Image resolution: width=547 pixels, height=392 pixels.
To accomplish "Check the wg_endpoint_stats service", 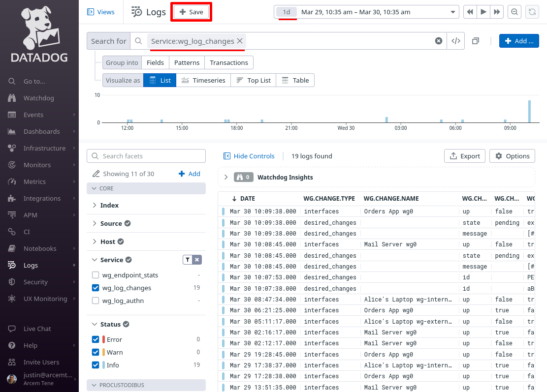I will pos(95,275).
